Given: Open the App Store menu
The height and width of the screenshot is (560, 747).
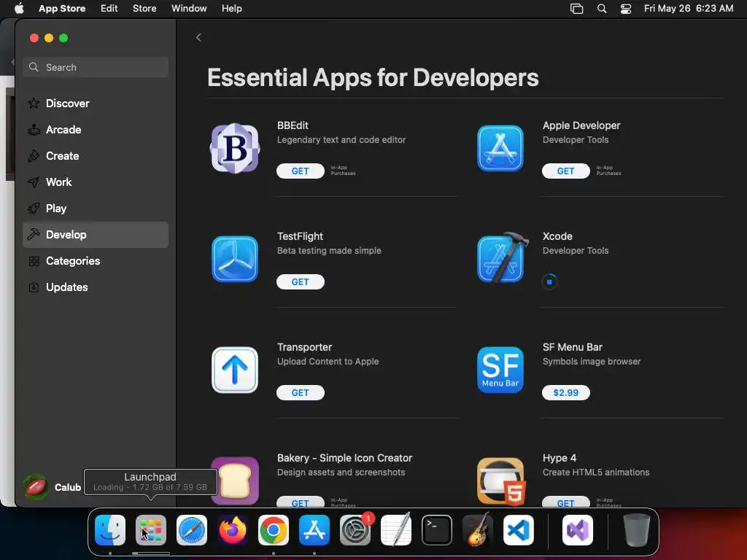Looking at the screenshot, I should [x=62, y=9].
